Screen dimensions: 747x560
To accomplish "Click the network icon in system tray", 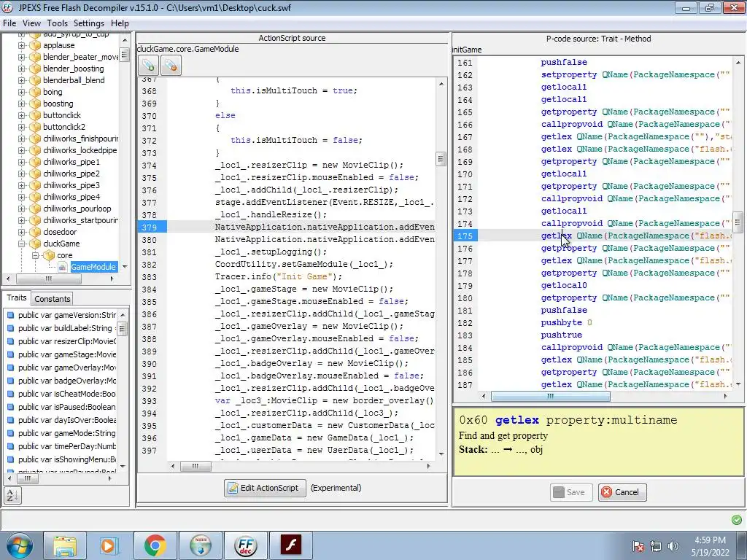I will click(x=656, y=546).
